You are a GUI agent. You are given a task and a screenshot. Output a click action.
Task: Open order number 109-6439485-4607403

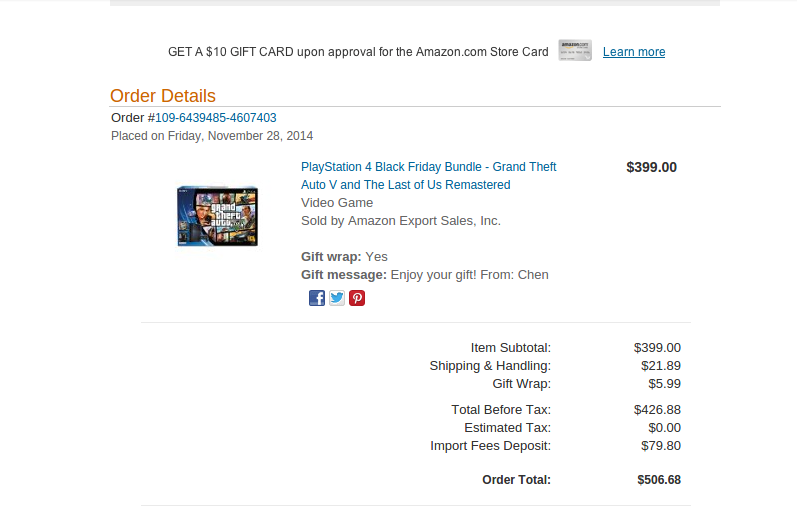tap(216, 118)
